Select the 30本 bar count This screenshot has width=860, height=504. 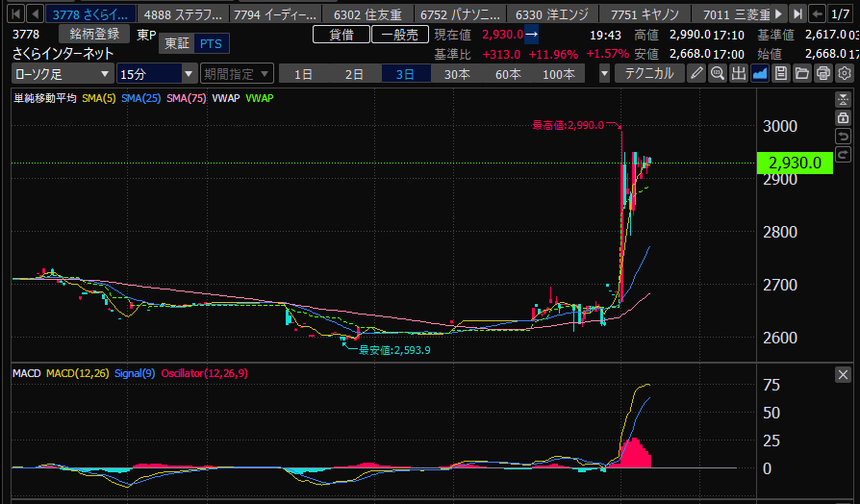click(x=457, y=73)
